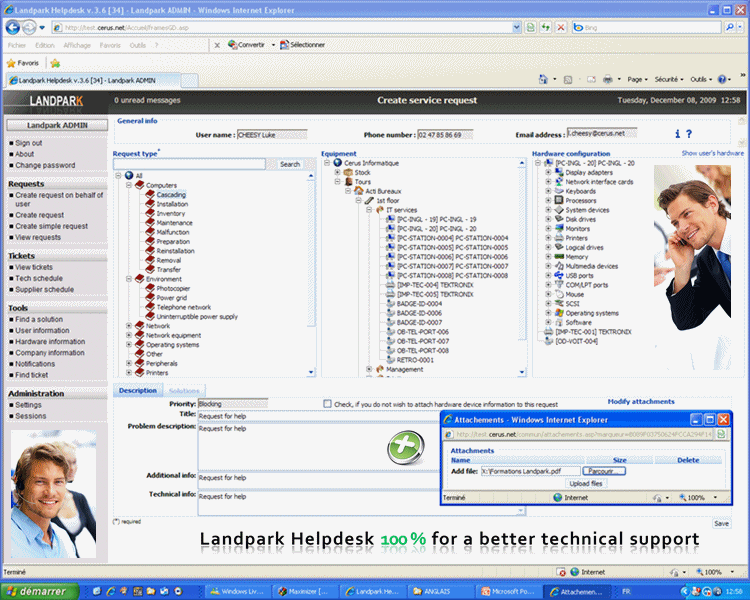Click the USB ports icon

[559, 275]
